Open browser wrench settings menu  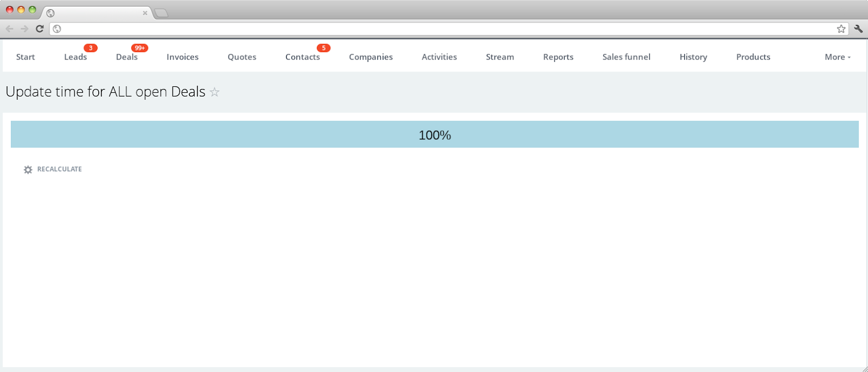pyautogui.click(x=858, y=29)
